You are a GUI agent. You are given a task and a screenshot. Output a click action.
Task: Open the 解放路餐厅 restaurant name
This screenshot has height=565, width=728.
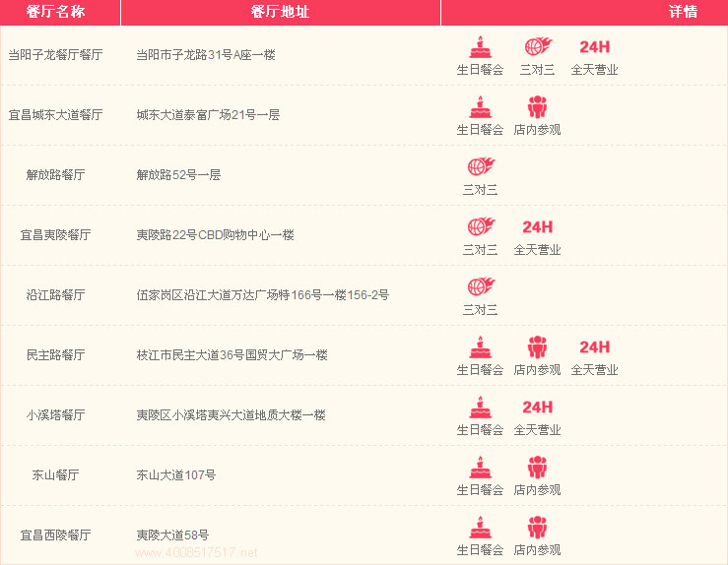point(55,175)
